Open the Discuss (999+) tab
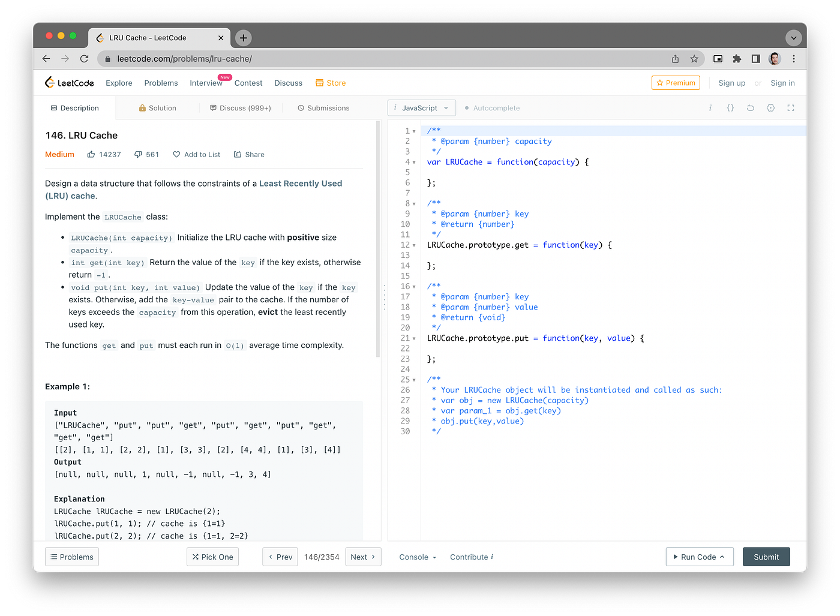Screen dimensions: 840x616 240,108
